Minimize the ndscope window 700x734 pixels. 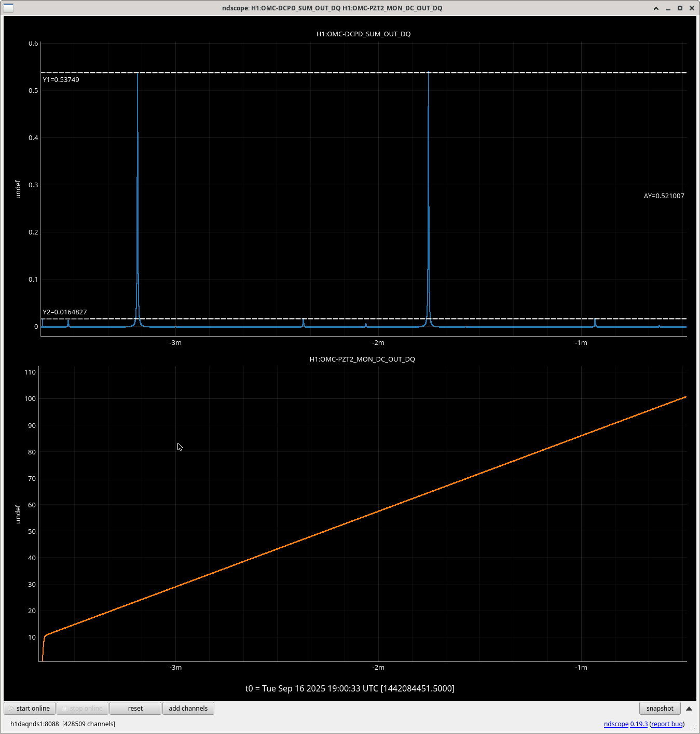[668, 8]
